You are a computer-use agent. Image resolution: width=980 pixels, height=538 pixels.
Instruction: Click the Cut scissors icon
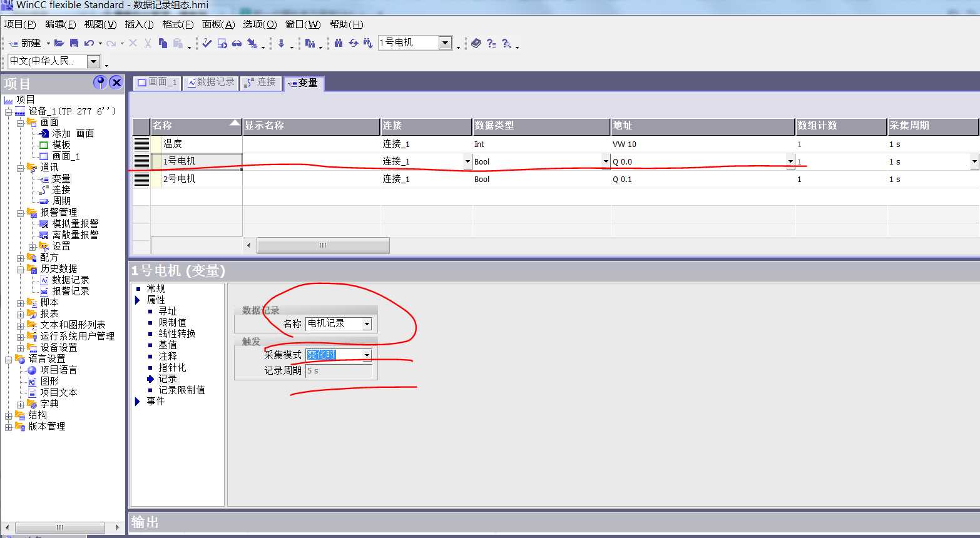[148, 43]
